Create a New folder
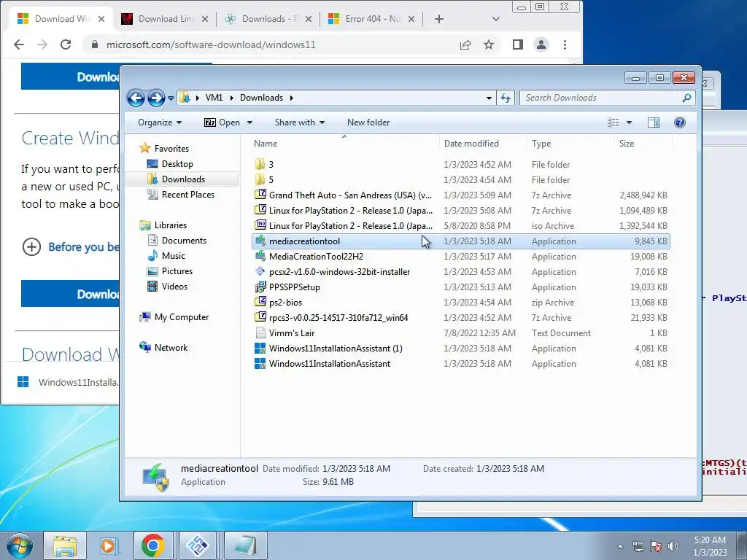The height and width of the screenshot is (560, 747). (x=368, y=122)
